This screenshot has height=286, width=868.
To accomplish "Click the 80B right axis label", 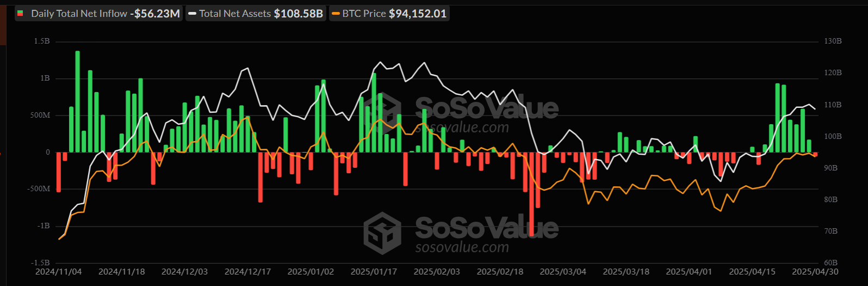I will click(831, 200).
